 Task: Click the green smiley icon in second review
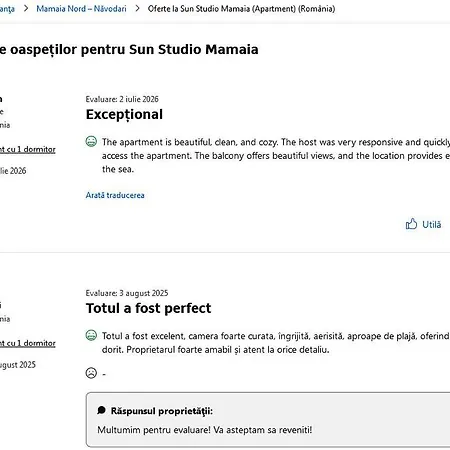[x=91, y=335]
